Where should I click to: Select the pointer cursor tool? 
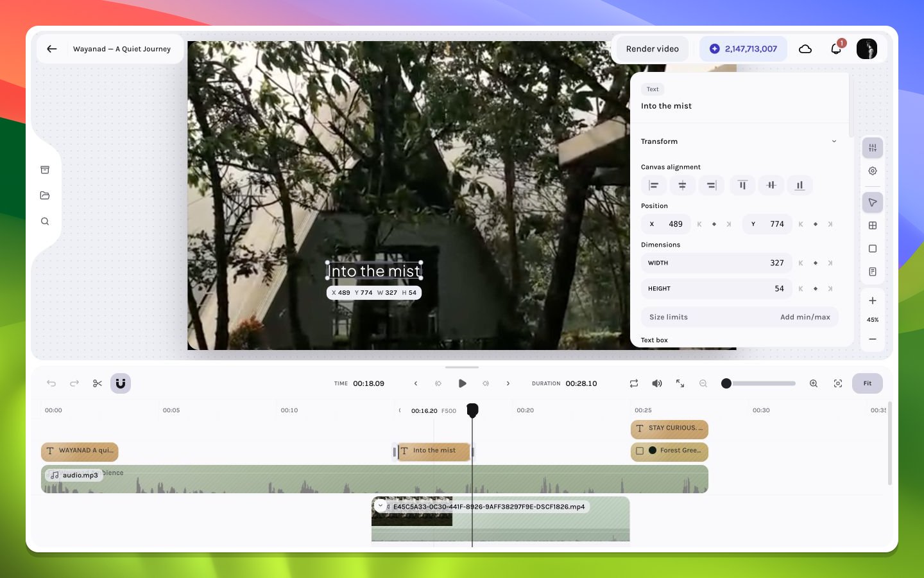[873, 203]
